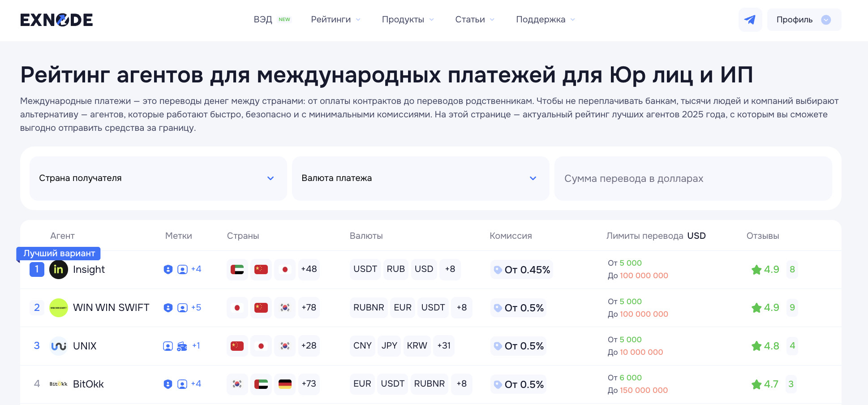Click the Japan flag in the Insight row
The width and height of the screenshot is (868, 405).
point(285,269)
